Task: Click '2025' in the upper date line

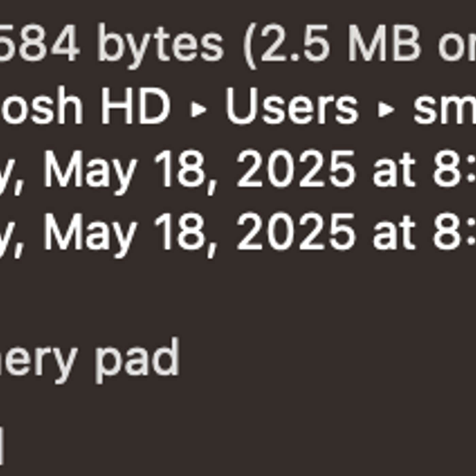Action: point(296,169)
